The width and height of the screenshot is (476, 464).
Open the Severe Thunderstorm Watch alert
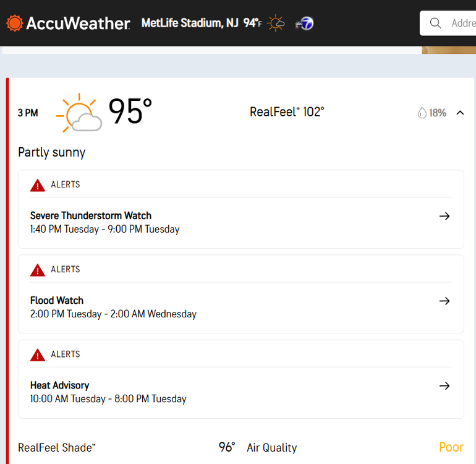click(x=240, y=223)
